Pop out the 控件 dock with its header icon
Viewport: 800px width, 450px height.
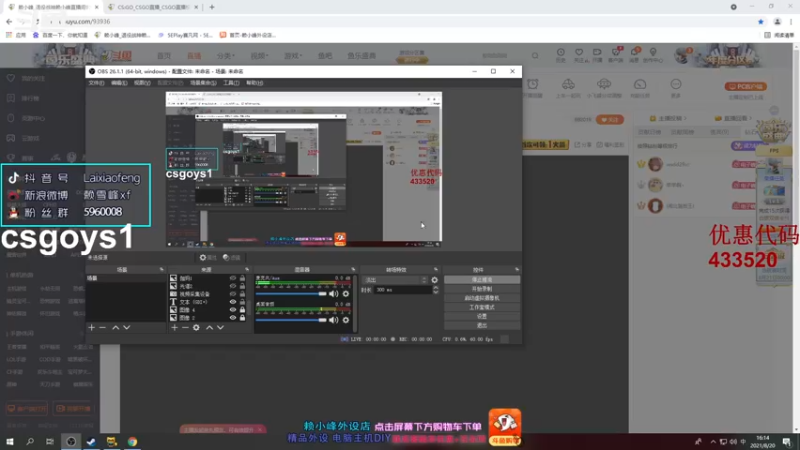click(x=517, y=269)
